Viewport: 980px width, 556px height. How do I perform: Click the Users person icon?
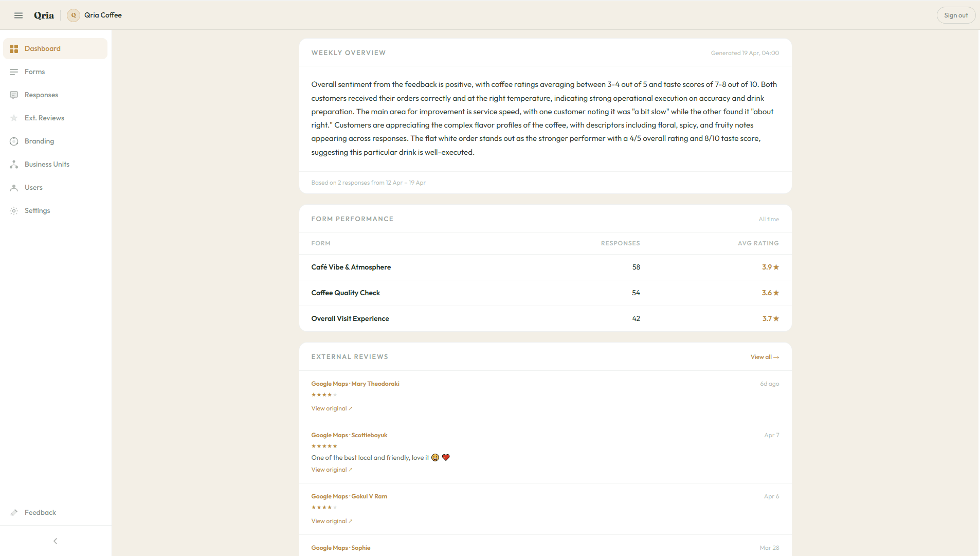point(14,188)
